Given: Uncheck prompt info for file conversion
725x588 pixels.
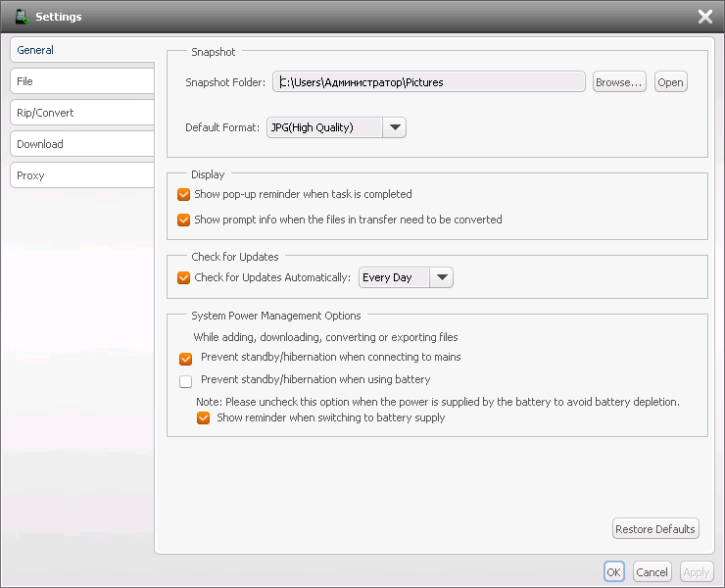Looking at the screenshot, I should click(184, 220).
